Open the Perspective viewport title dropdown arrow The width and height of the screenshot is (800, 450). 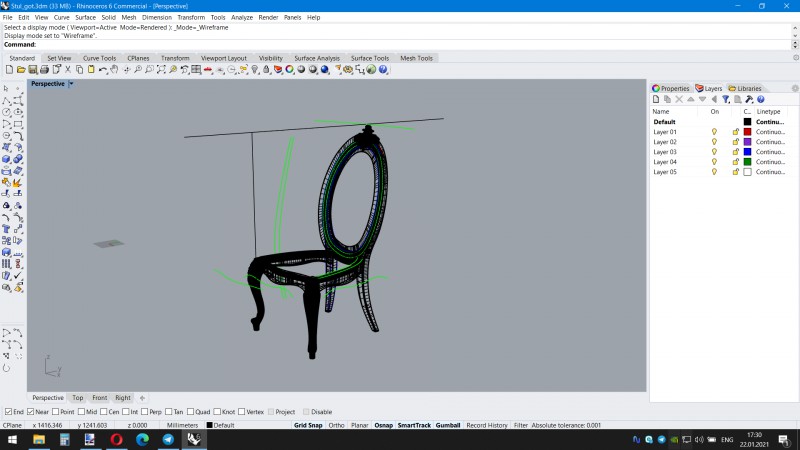[x=71, y=84]
